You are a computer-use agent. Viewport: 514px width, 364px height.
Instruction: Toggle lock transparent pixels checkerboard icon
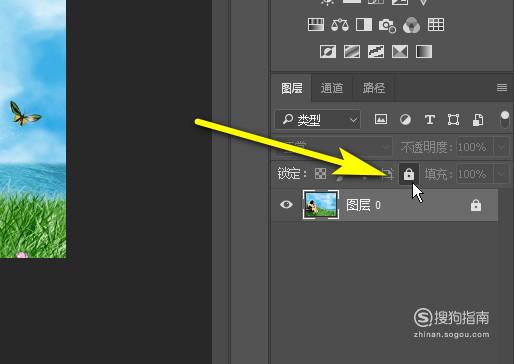pyautogui.click(x=320, y=174)
